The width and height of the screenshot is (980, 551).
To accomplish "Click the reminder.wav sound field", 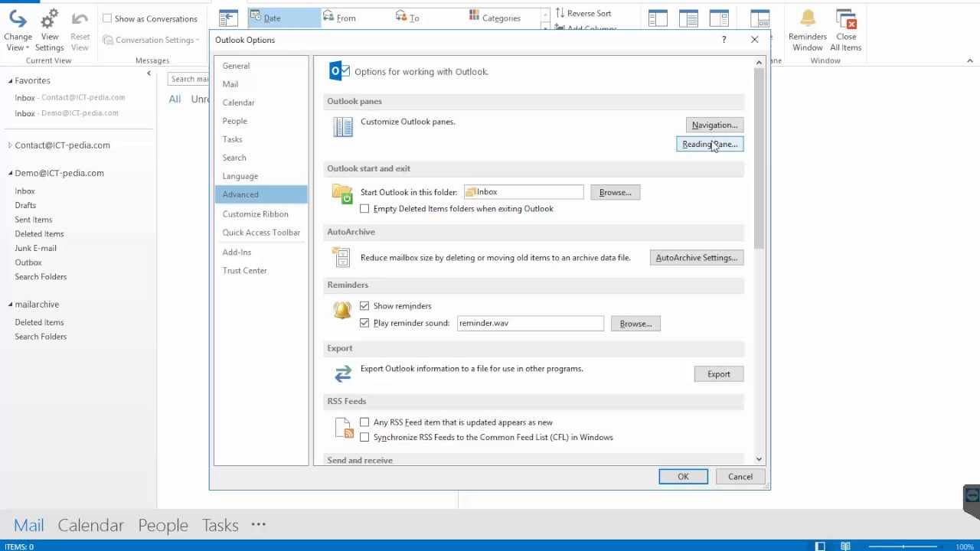I will pyautogui.click(x=531, y=324).
